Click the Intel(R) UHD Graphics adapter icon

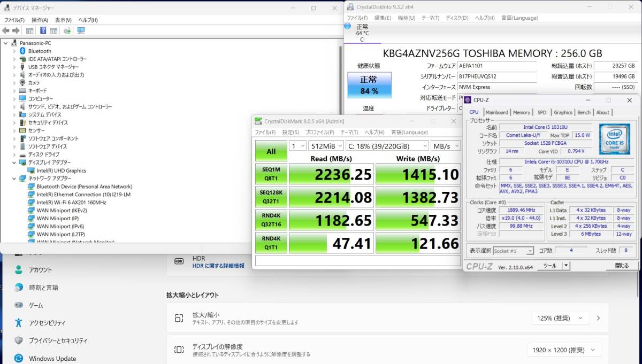point(31,171)
